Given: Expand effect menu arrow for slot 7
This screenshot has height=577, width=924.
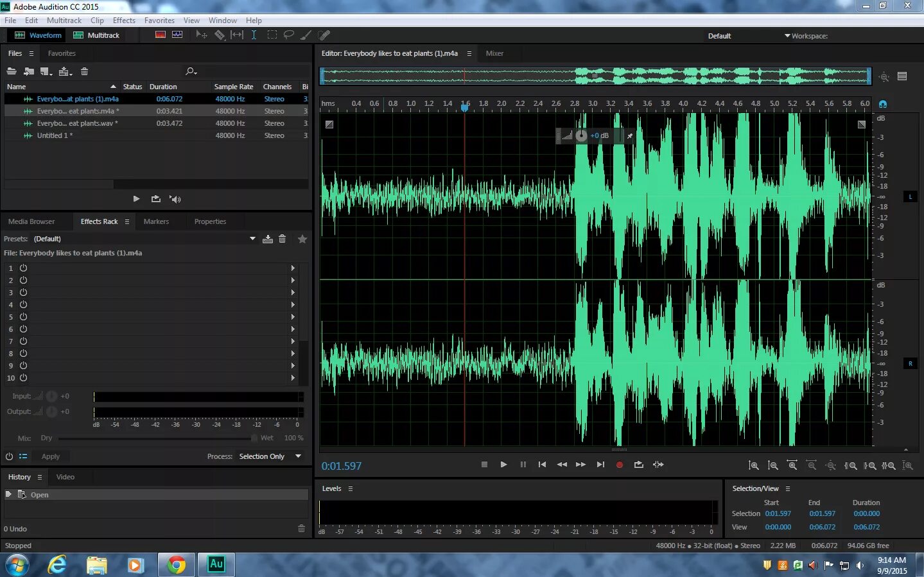Looking at the screenshot, I should (293, 341).
